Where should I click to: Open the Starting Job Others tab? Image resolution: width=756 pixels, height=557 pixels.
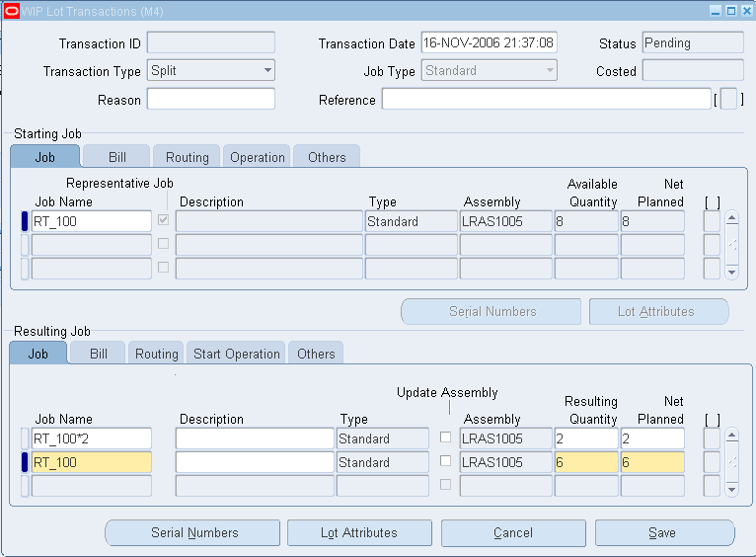pos(327,157)
